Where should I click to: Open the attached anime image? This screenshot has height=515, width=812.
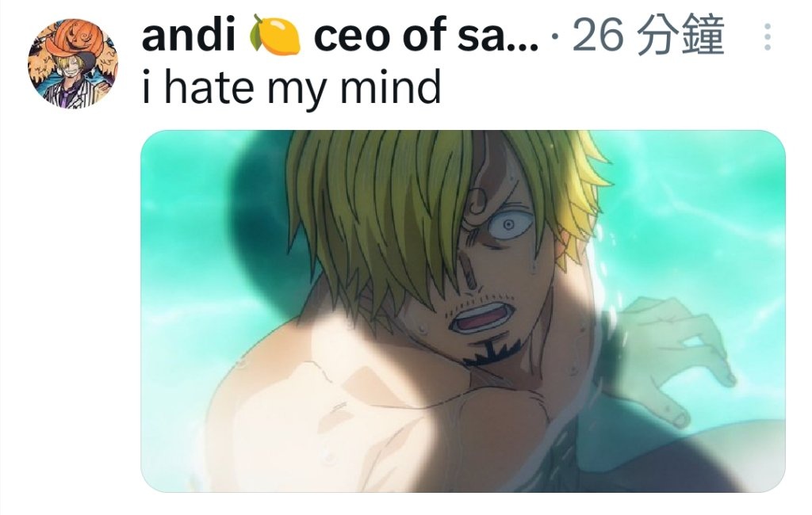[463, 311]
